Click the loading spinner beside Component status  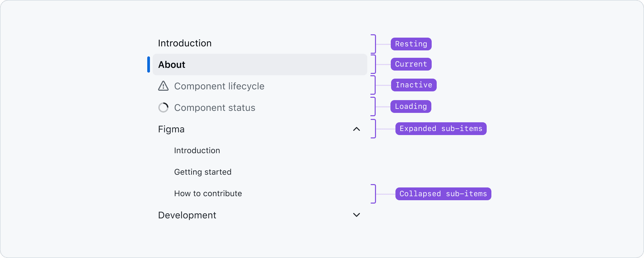[163, 107]
